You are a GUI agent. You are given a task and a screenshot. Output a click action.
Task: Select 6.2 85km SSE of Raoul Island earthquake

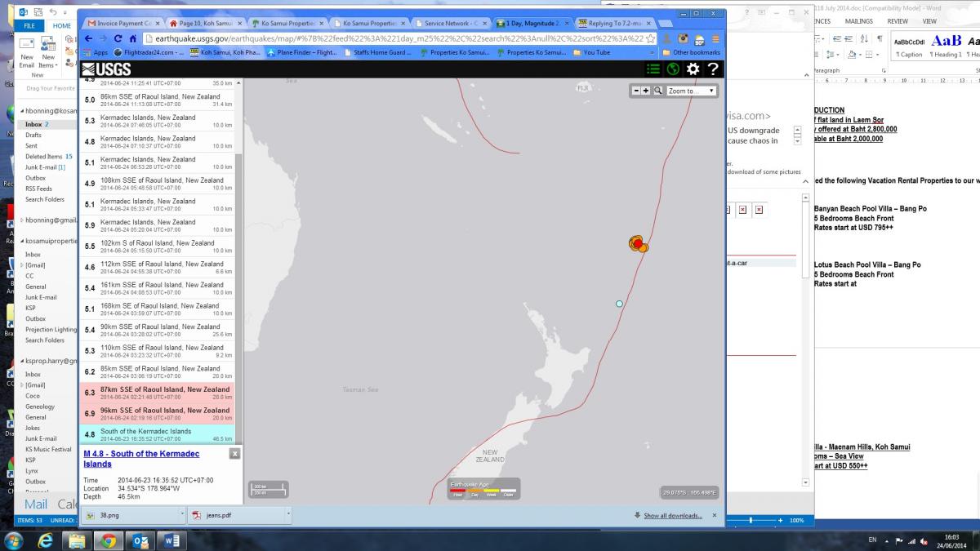pyautogui.click(x=157, y=372)
